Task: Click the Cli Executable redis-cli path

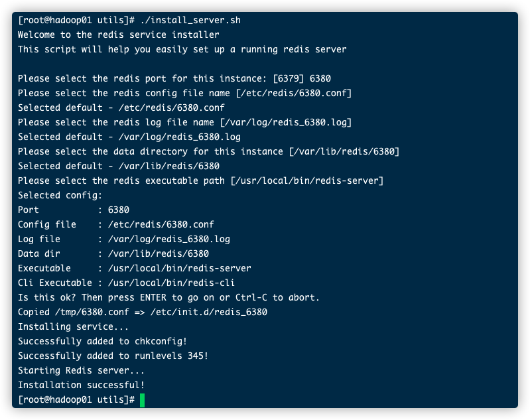Action: pos(171,283)
